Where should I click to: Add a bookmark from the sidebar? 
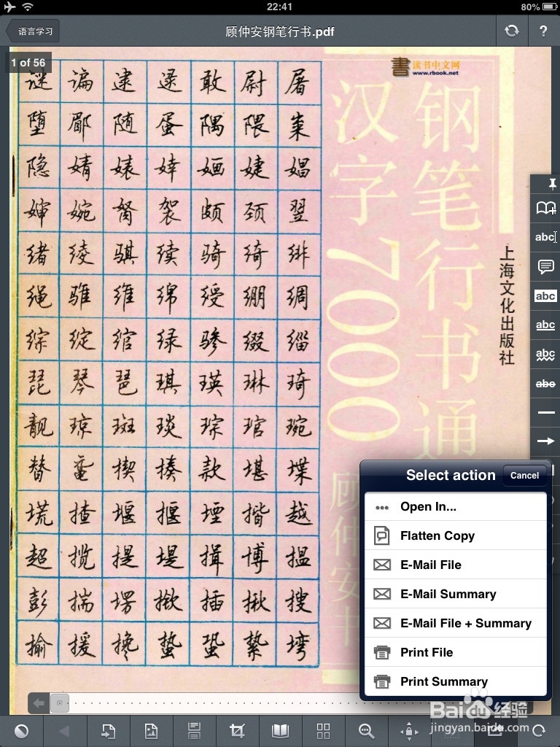pyautogui.click(x=545, y=208)
